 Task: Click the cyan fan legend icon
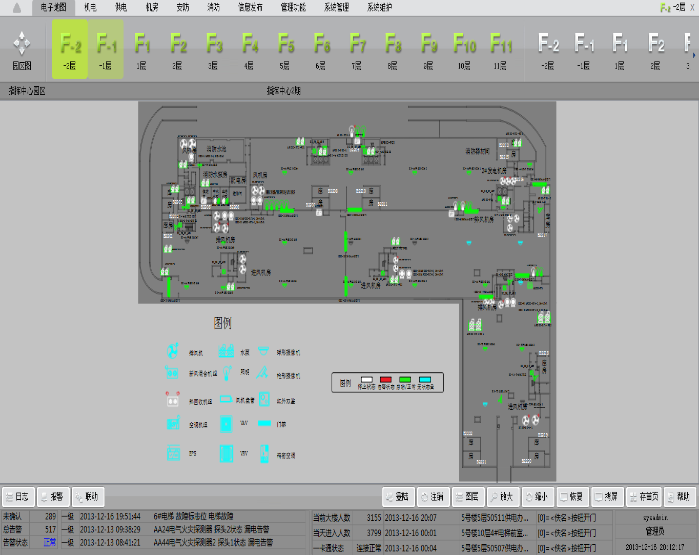tap(173, 351)
